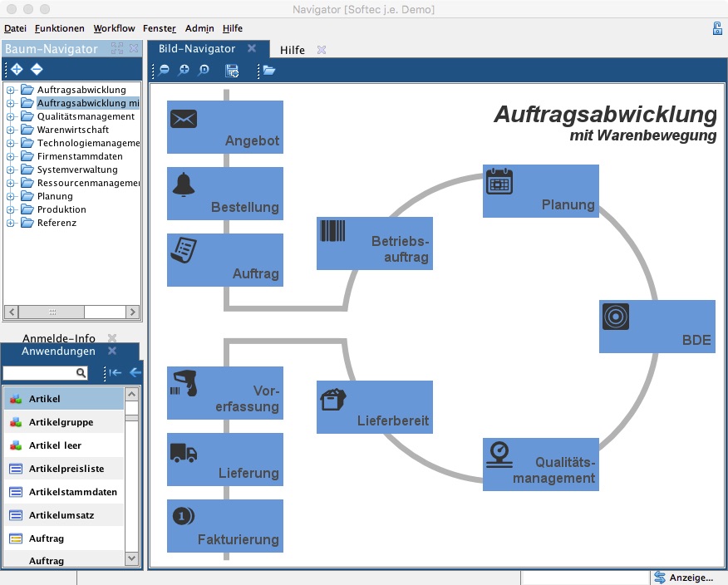The image size is (728, 585).
Task: Select Artikelpreisliste in the applications list
Action: [x=66, y=469]
